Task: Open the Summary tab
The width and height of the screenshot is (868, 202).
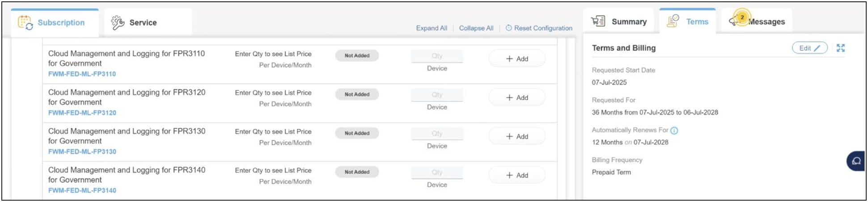Action: (629, 22)
